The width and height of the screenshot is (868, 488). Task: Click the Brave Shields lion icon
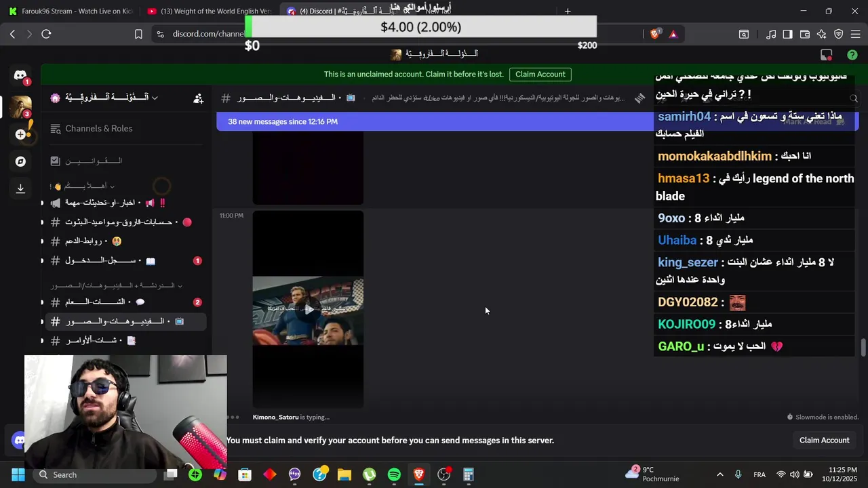coord(654,34)
